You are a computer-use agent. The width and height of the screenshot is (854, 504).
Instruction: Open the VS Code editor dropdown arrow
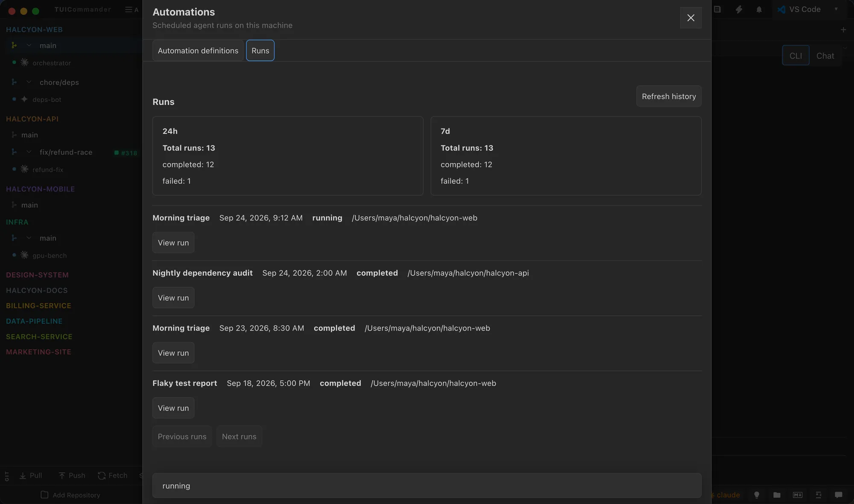[x=836, y=9]
